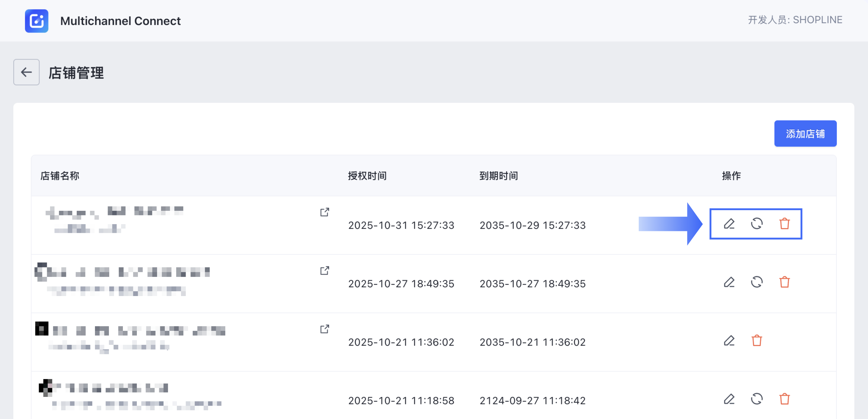This screenshot has width=868, height=419.
Task: Open the third store's external link
Action: [324, 329]
